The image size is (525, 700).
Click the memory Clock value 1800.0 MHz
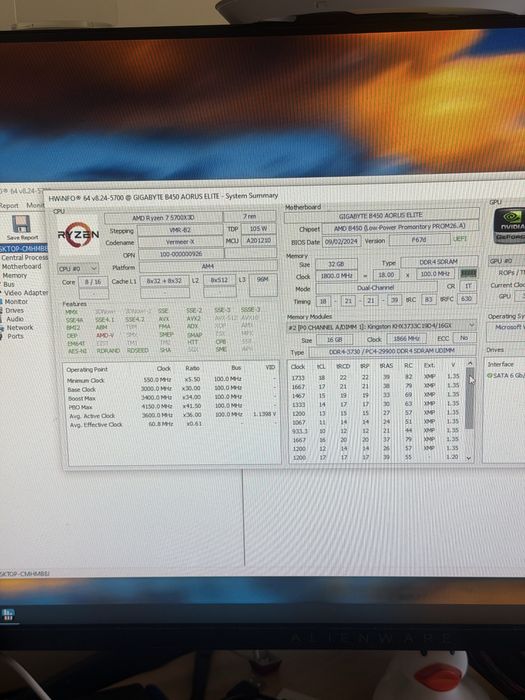pos(336,275)
